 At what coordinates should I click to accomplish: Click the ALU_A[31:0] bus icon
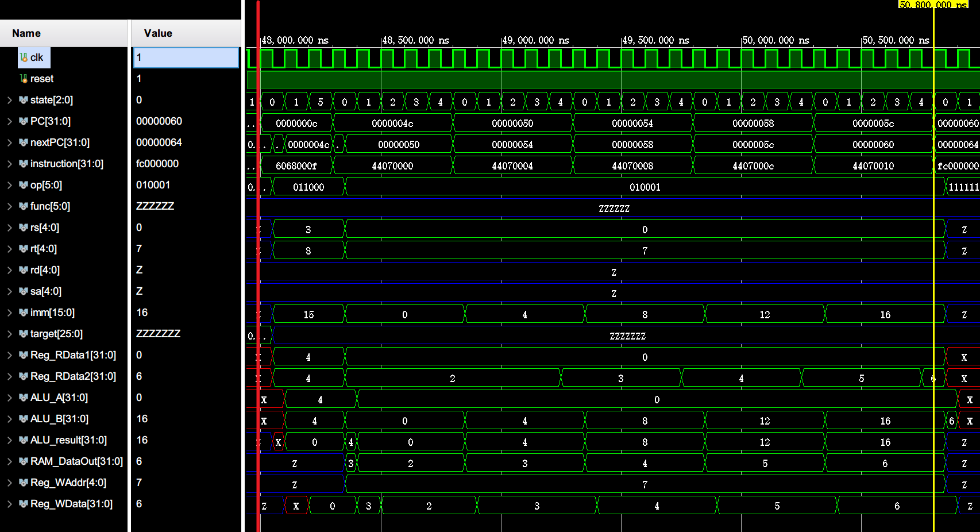click(x=24, y=398)
